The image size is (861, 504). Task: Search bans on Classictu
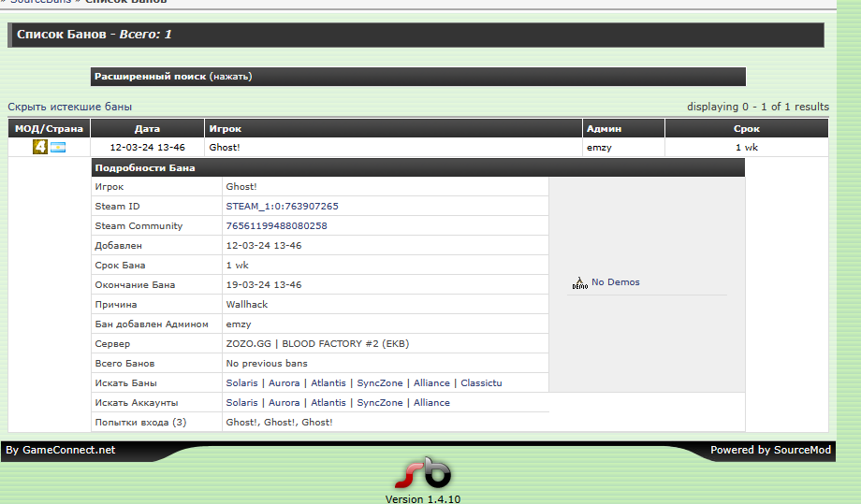[481, 383]
